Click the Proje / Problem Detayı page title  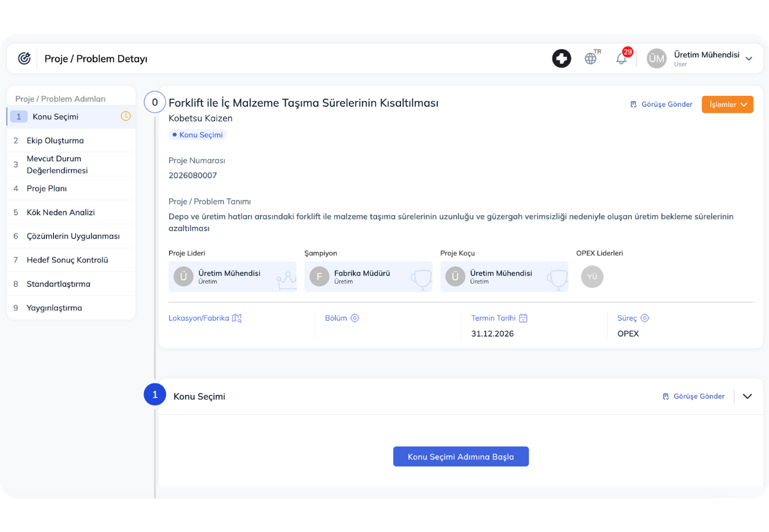pos(96,59)
